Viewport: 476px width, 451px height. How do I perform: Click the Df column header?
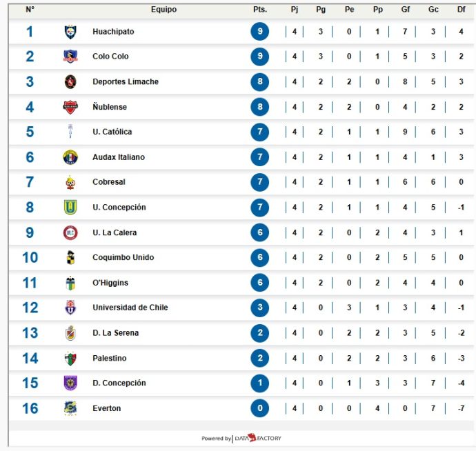click(461, 10)
